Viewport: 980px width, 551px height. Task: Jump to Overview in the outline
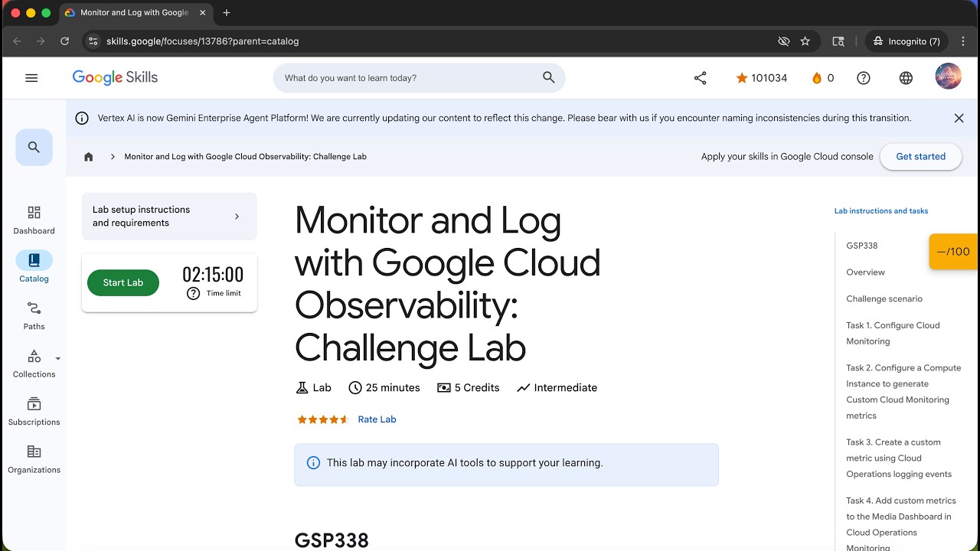point(865,272)
